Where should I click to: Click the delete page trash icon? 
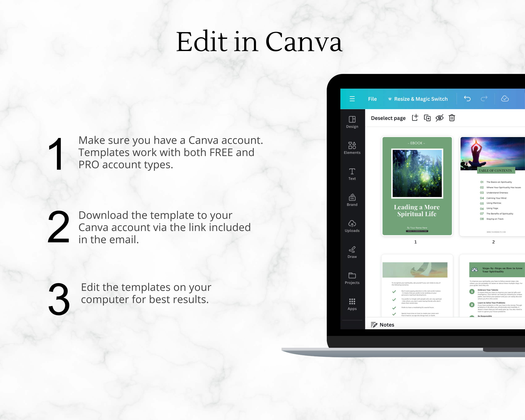click(x=452, y=118)
